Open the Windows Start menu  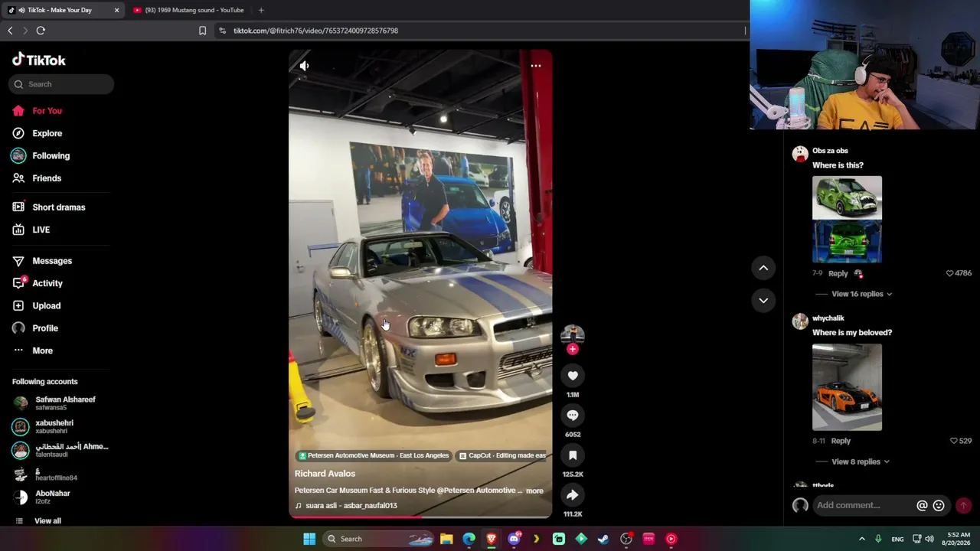pos(309,539)
